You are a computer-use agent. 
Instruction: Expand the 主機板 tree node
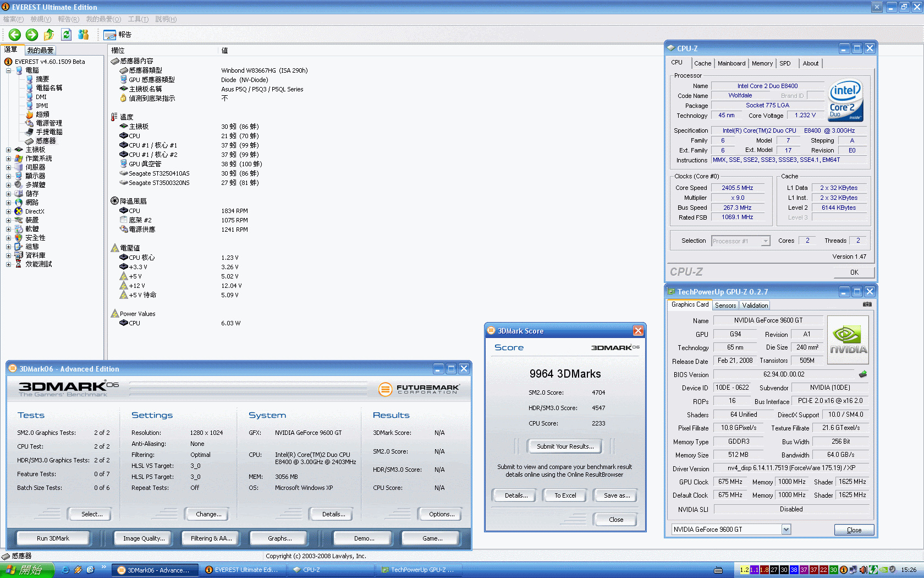coord(8,150)
